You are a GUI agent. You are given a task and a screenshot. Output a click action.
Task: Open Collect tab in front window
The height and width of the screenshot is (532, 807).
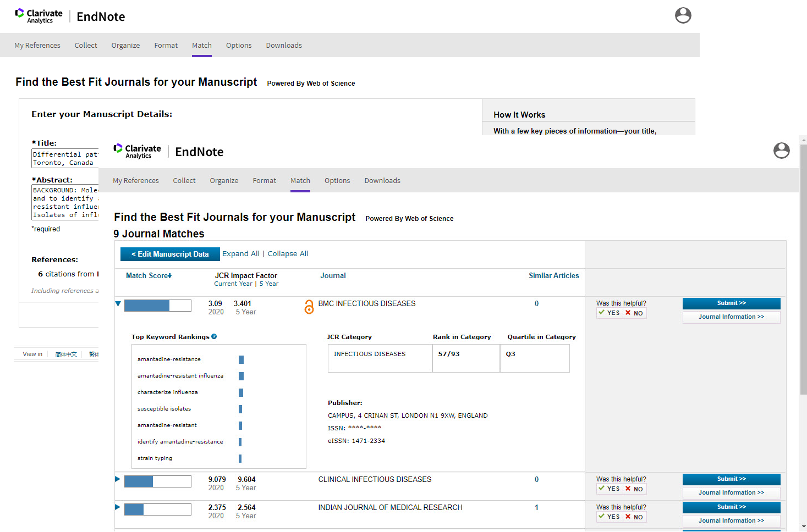point(184,180)
